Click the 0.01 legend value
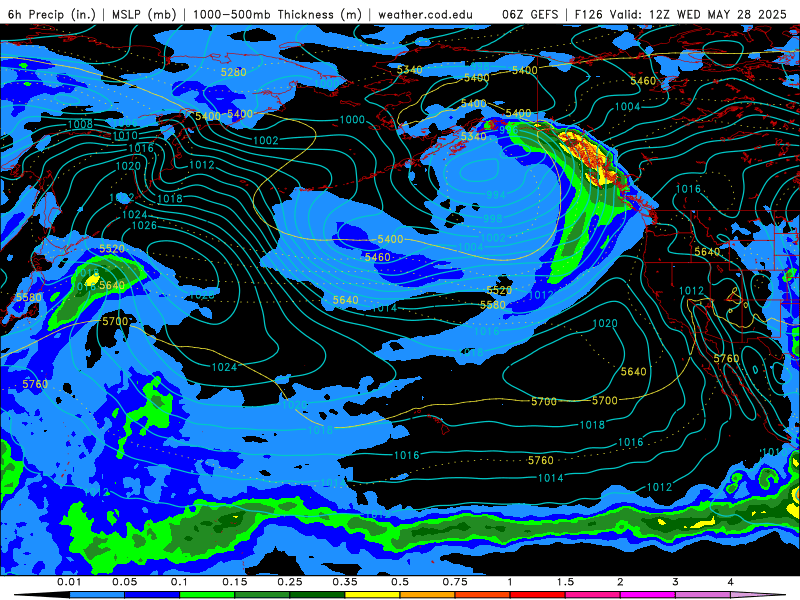Screen dimensions: 800x600 coord(69,582)
